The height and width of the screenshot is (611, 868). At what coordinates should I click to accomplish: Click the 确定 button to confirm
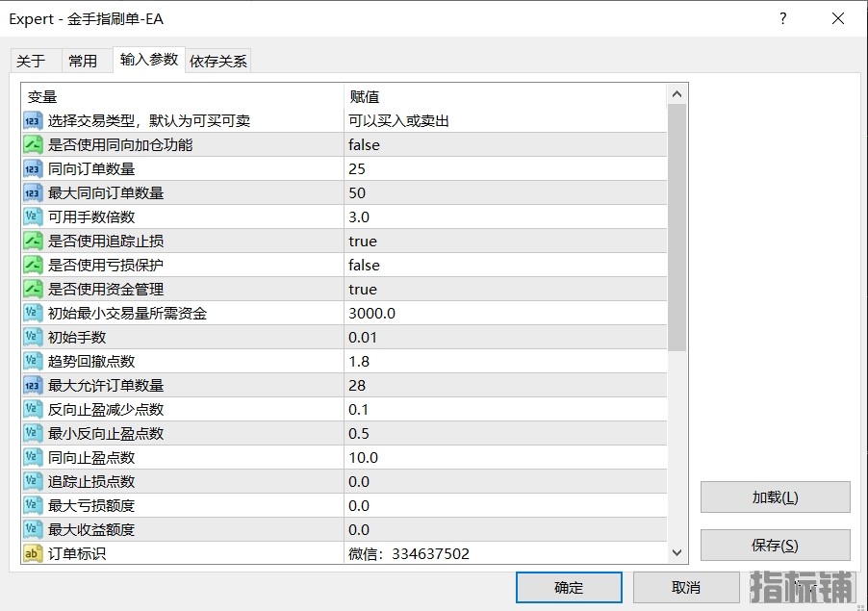click(x=568, y=588)
